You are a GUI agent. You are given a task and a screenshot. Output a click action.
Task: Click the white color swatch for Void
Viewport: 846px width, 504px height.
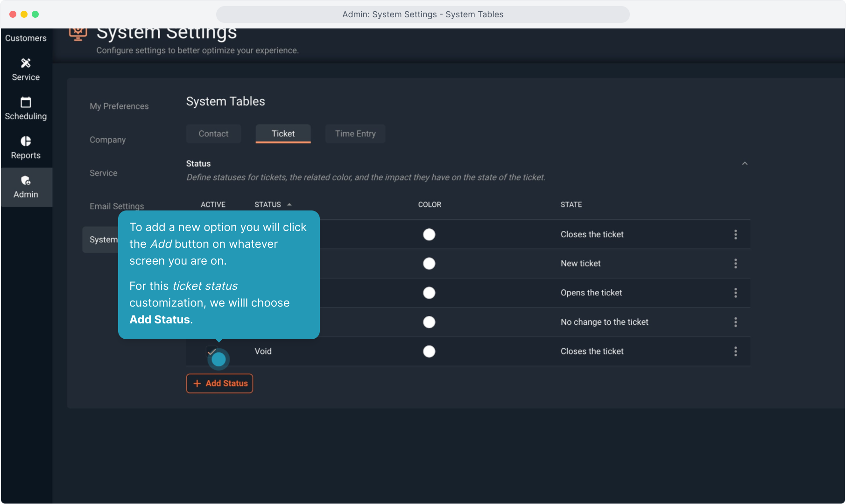click(x=429, y=351)
